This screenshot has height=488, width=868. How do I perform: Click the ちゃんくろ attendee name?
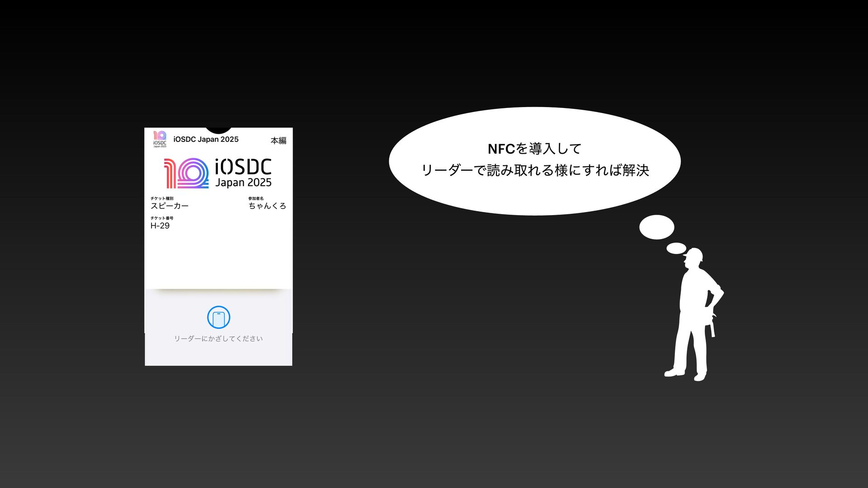click(267, 206)
